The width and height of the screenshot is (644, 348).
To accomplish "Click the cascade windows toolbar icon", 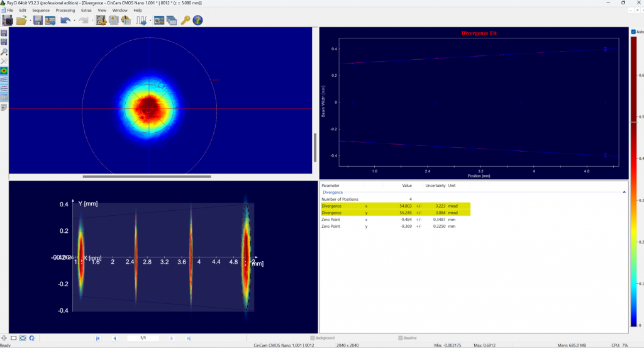I will (x=172, y=20).
